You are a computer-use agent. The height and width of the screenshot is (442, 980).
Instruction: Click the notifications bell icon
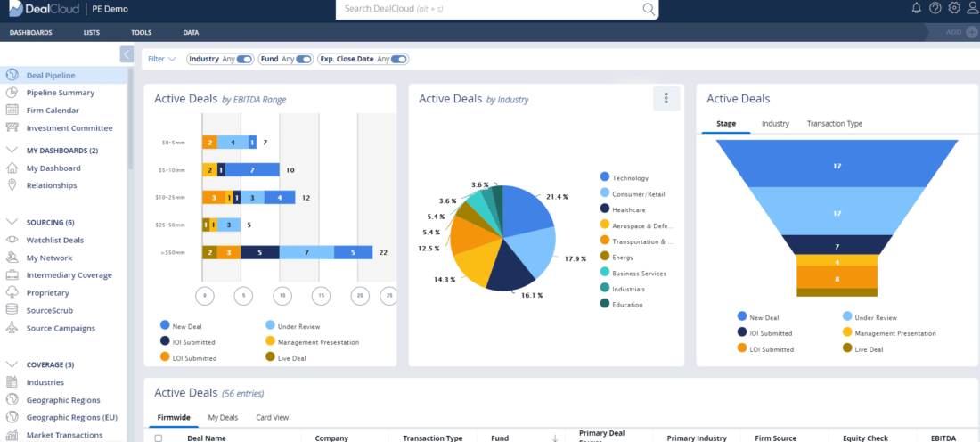pyautogui.click(x=917, y=8)
